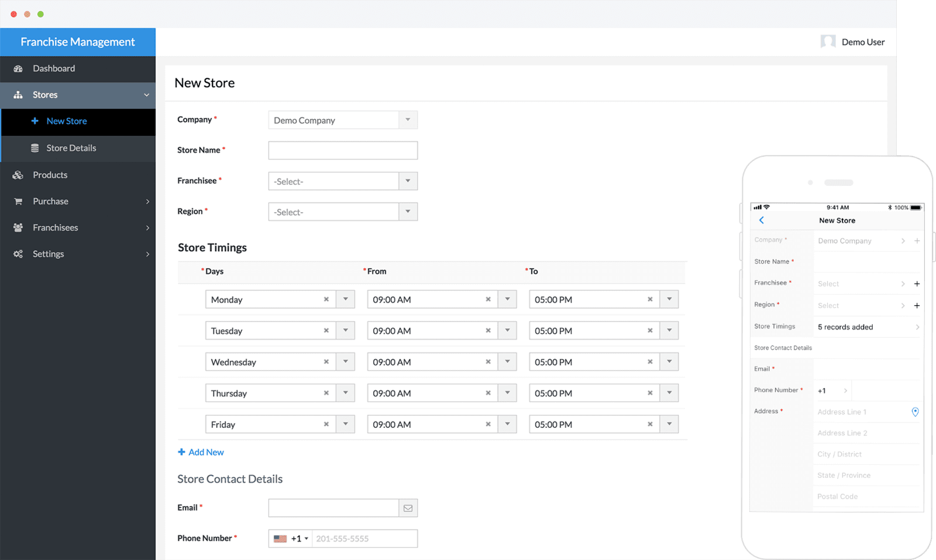The image size is (936, 560).
Task: Open the Monday day dropdown arrow
Action: coord(346,299)
